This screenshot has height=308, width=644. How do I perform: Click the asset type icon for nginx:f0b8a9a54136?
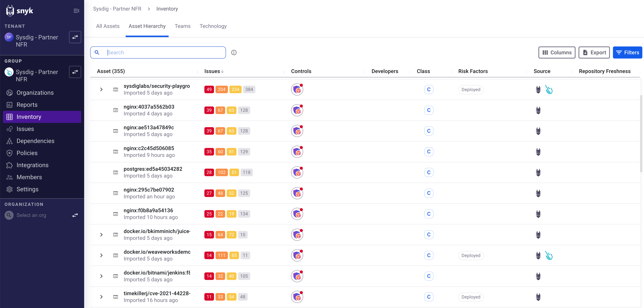[116, 214]
